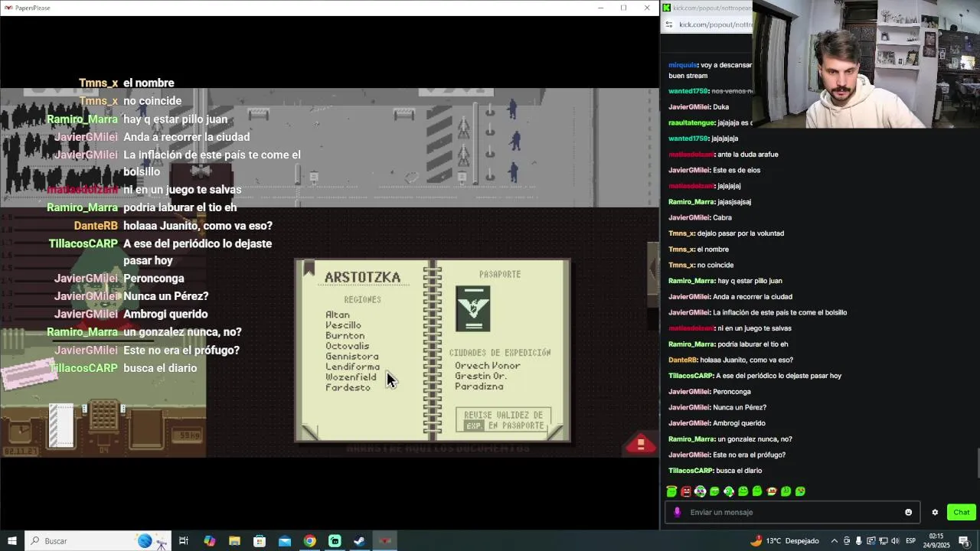Screen dimensions: 980x551
Task: Click the headset frog emote
Action: (729, 491)
